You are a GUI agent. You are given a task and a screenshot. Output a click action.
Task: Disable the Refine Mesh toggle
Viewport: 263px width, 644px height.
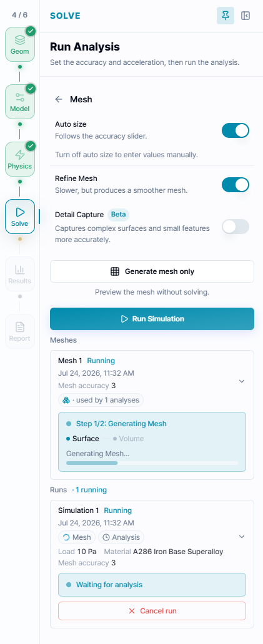pyautogui.click(x=236, y=185)
